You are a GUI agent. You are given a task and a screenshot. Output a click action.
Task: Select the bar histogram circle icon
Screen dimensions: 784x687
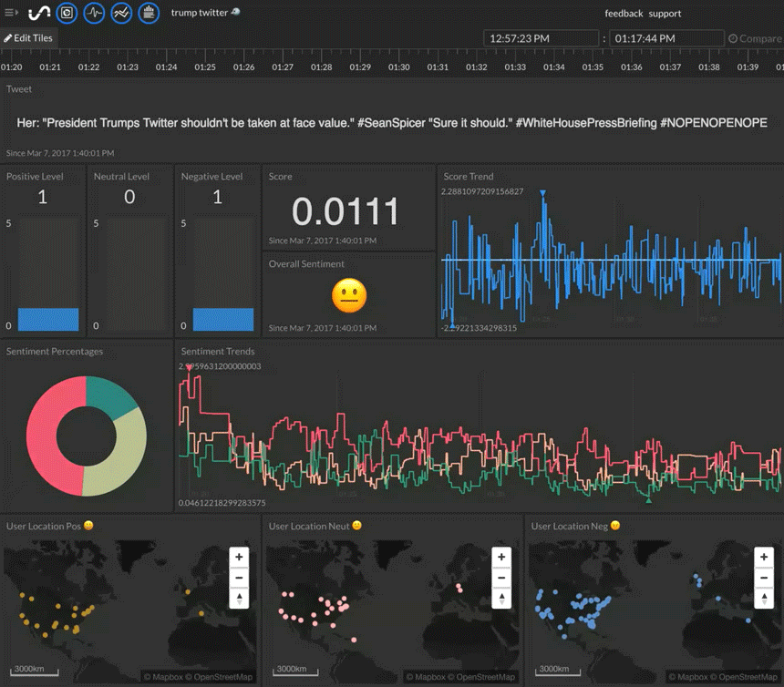149,13
